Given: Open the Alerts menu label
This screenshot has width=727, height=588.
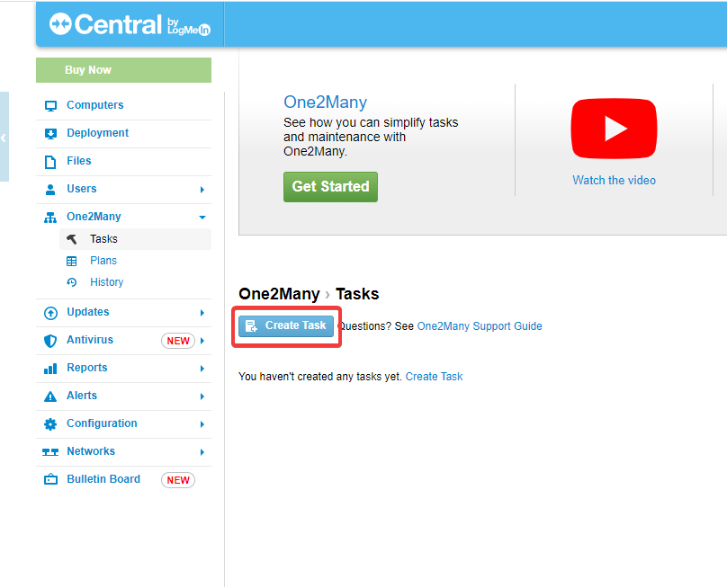Looking at the screenshot, I should [82, 396].
